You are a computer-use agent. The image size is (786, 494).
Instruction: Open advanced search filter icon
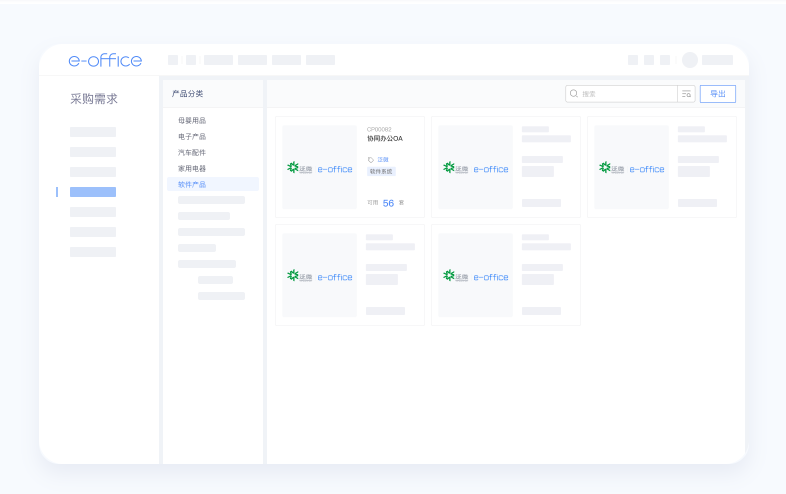click(x=687, y=94)
